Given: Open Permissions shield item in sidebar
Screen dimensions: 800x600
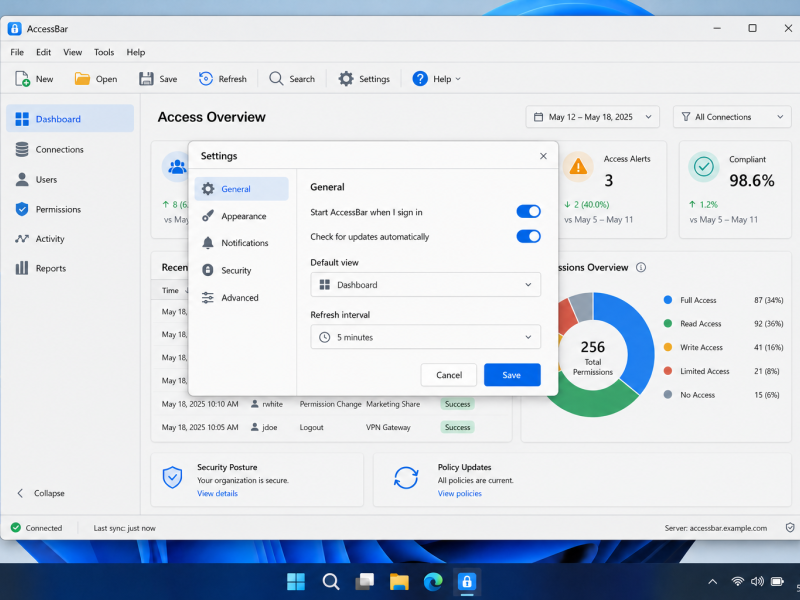Looking at the screenshot, I should (x=70, y=209).
